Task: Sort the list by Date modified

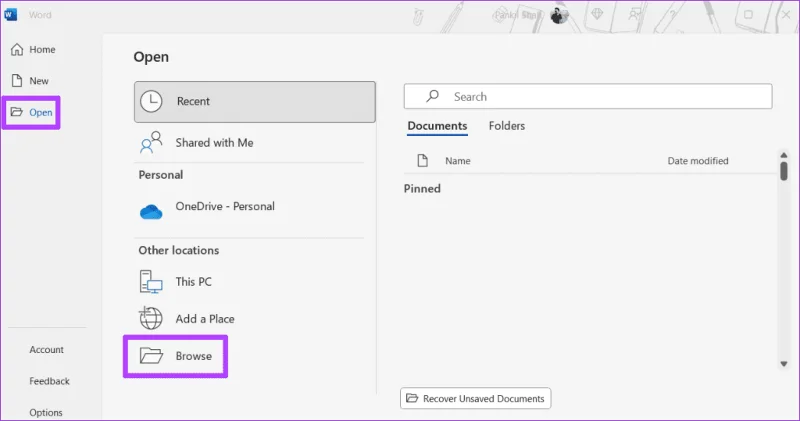Action: 698,161
